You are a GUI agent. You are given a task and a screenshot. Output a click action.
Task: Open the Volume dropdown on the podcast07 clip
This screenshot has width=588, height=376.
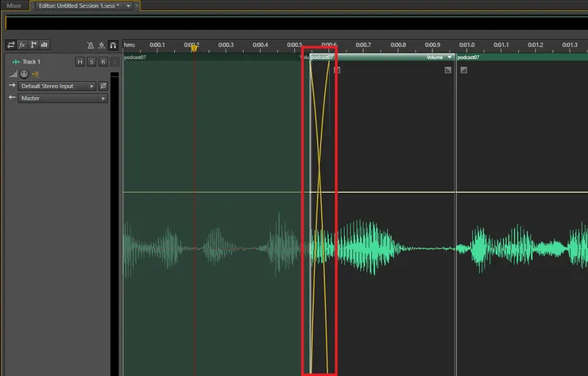point(450,57)
